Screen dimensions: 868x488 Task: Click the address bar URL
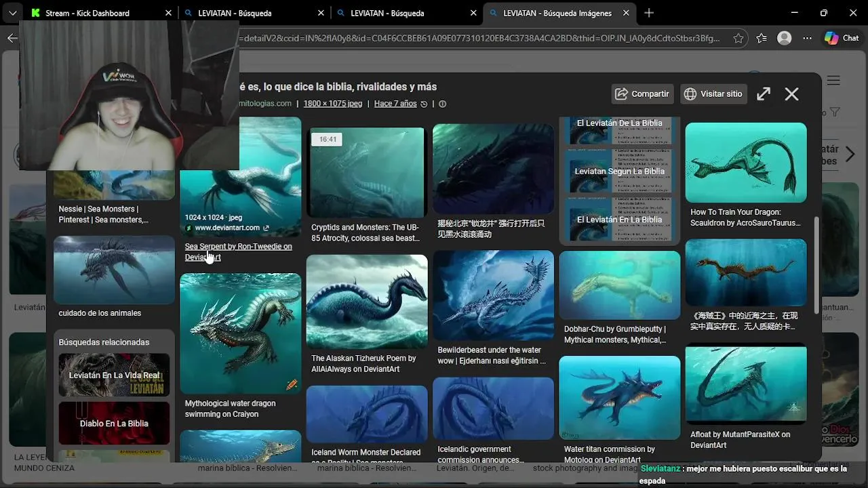(x=479, y=39)
